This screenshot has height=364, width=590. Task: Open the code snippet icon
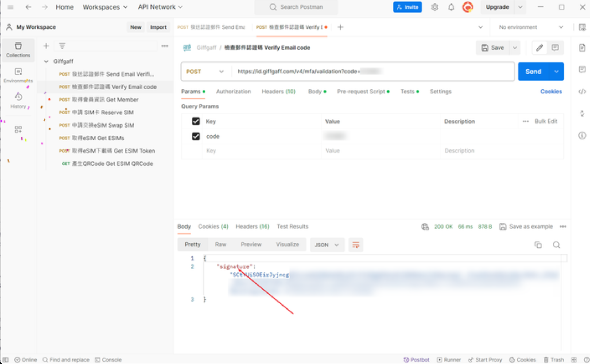582,92
